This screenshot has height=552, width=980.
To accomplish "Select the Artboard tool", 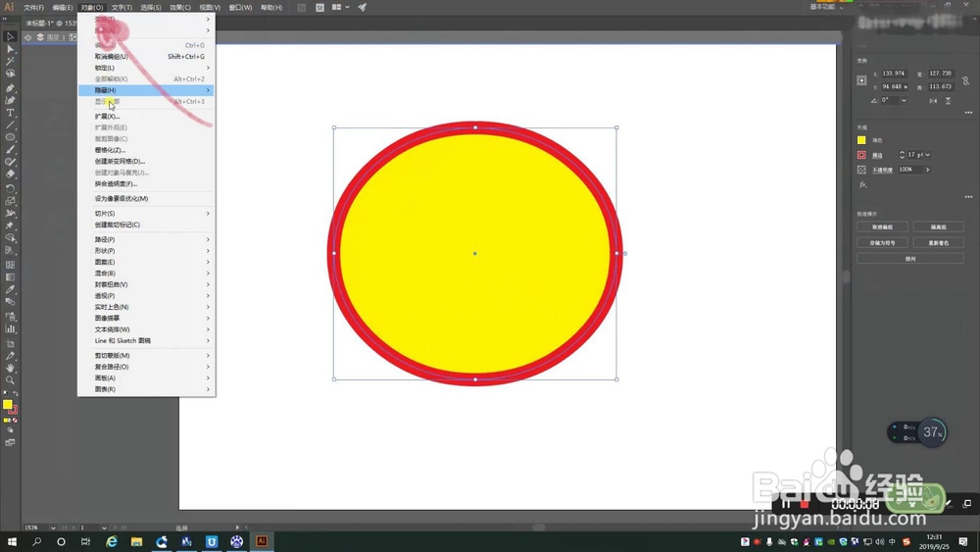I will click(x=10, y=343).
